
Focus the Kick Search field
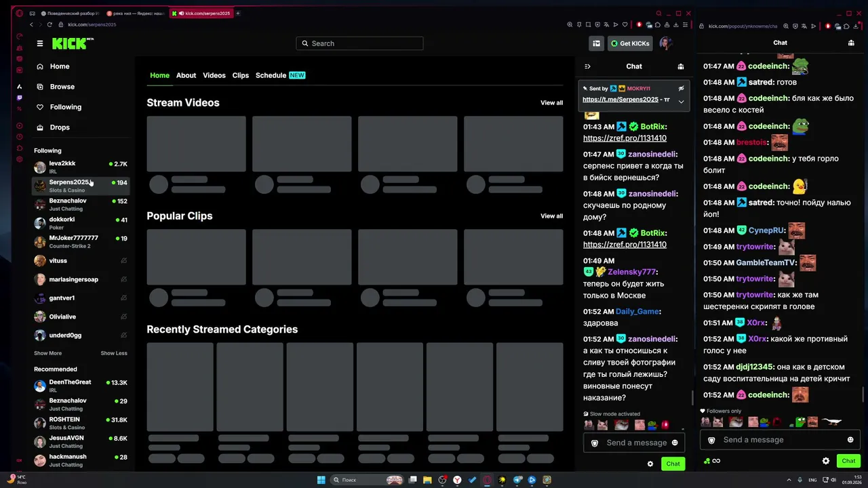(x=359, y=43)
